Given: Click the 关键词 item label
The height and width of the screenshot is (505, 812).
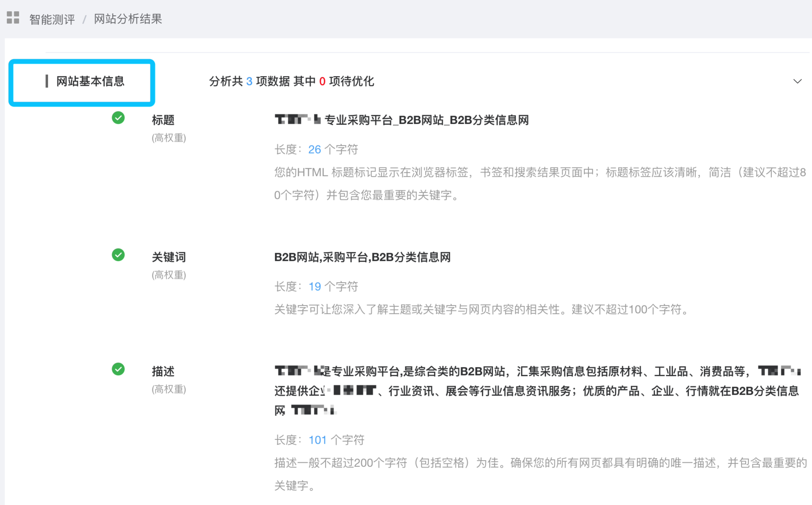Looking at the screenshot, I should [x=169, y=257].
